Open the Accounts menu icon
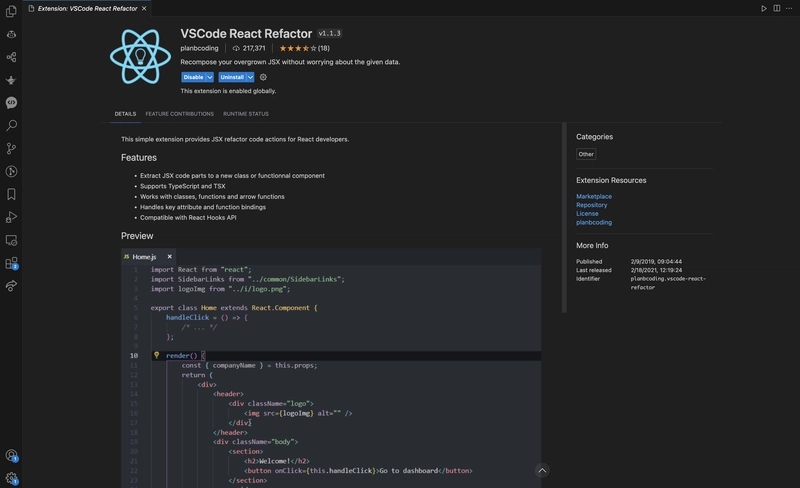This screenshot has height=488, width=800. [11, 455]
